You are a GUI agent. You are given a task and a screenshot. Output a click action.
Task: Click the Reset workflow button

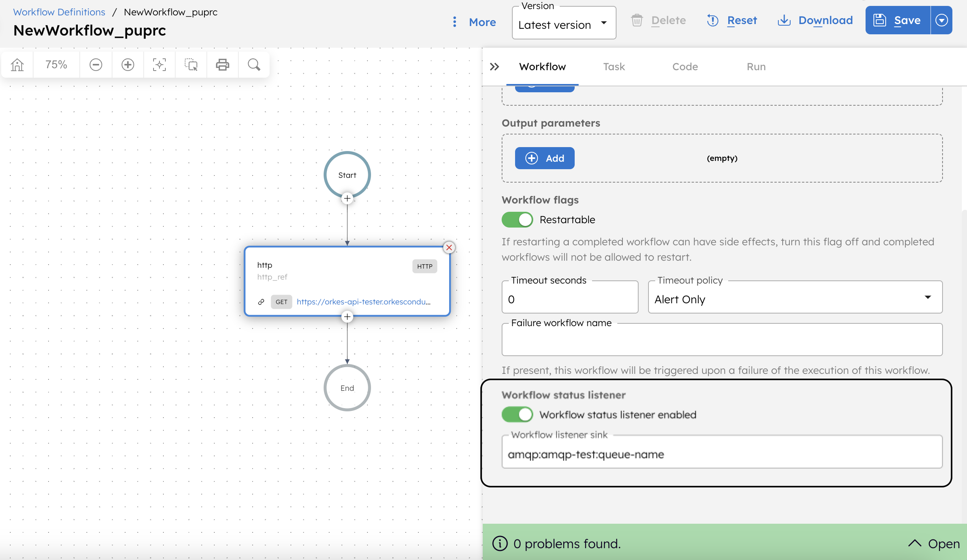pos(732,20)
